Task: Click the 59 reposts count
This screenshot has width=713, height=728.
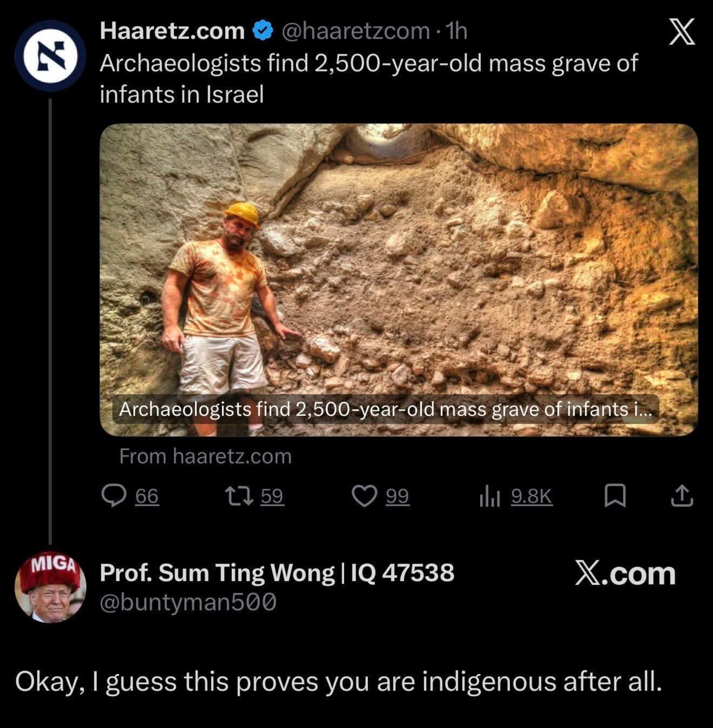Action: 272,496
